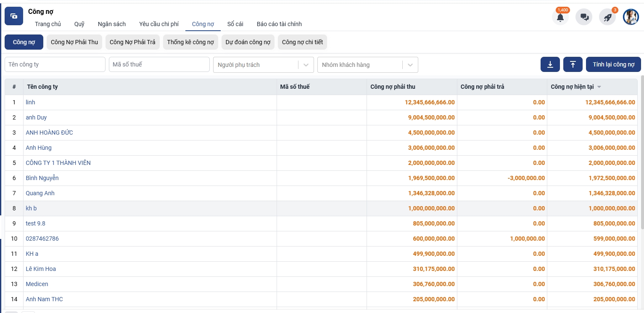The width and height of the screenshot is (644, 313).
Task: Click the upload icon button
Action: 573,64
